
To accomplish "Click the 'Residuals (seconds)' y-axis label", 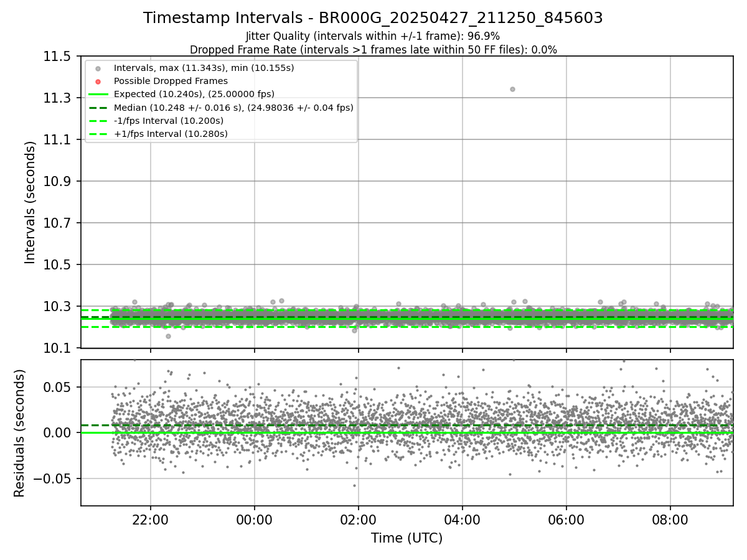I will [x=19, y=433].
